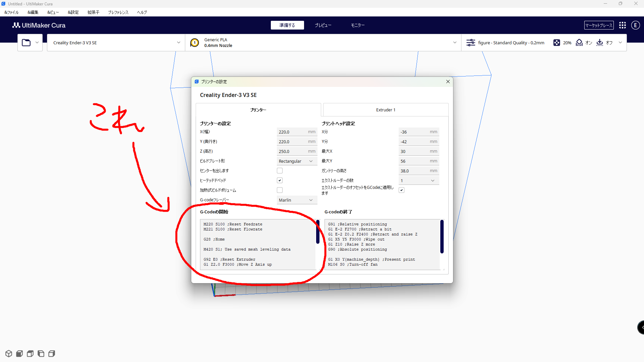Open the apps grid icon
644x362 pixels.
[623, 25]
